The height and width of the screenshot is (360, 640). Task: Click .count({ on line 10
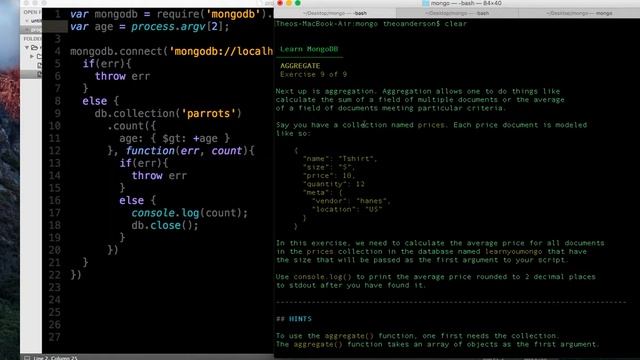pos(131,126)
